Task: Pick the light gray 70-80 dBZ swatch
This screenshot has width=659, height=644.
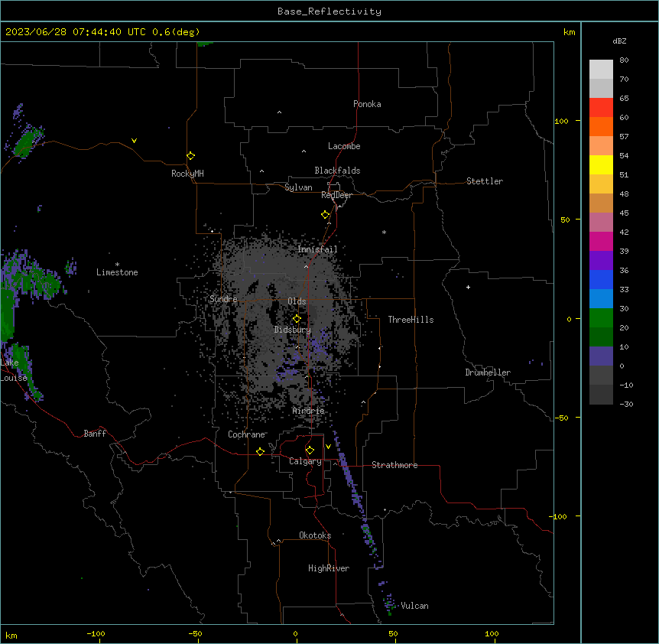Action: 601,70
